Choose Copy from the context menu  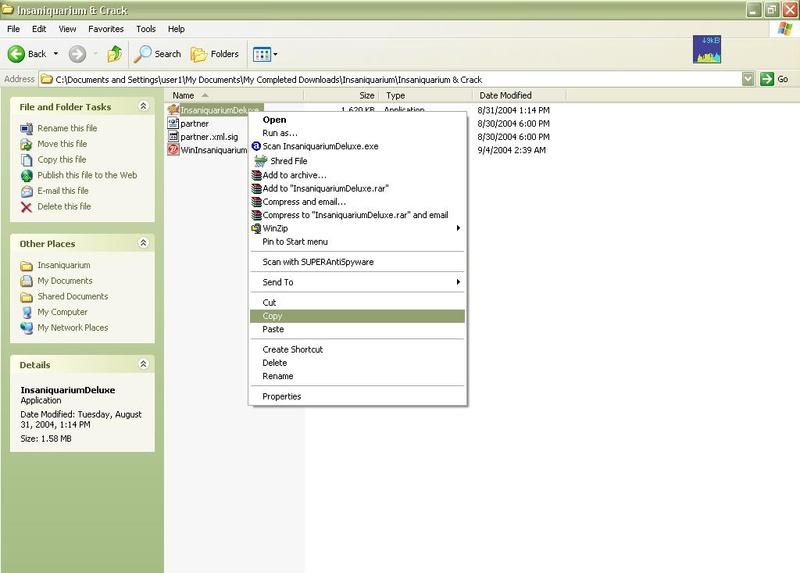coord(272,316)
